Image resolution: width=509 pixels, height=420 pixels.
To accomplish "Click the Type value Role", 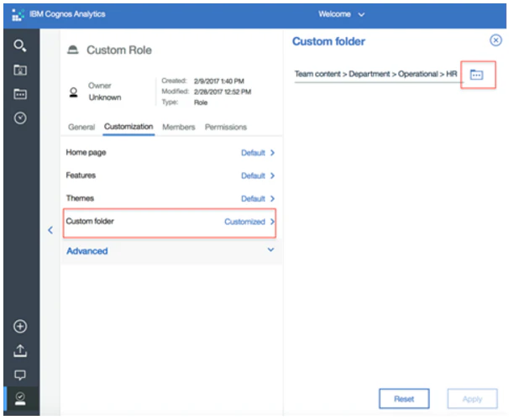I will click(x=201, y=102).
